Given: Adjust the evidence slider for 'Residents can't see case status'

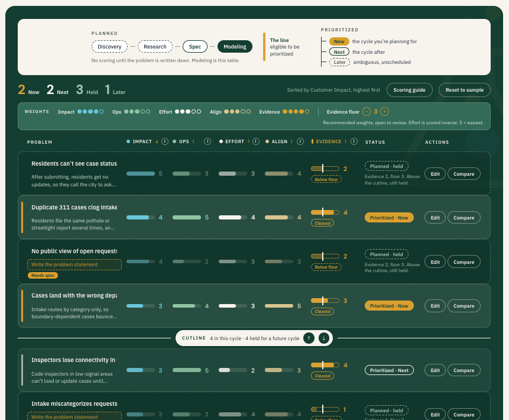Looking at the screenshot, I should (x=325, y=168).
